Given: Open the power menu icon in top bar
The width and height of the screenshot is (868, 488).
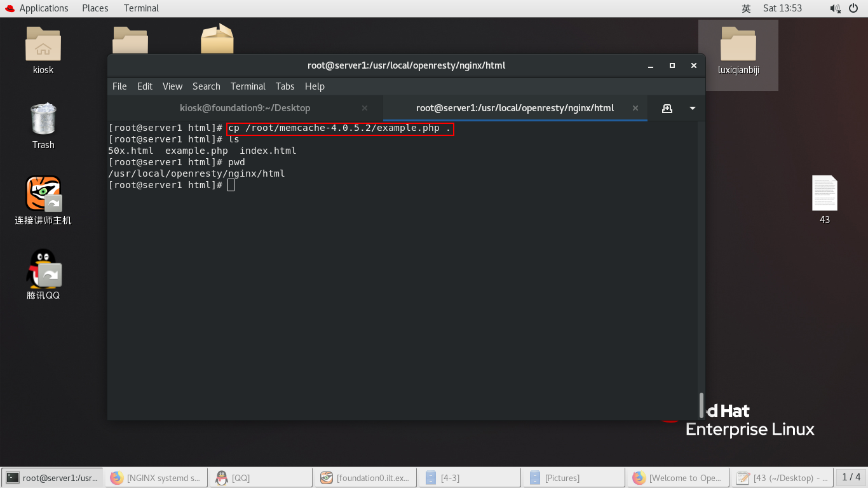Looking at the screenshot, I should 853,8.
